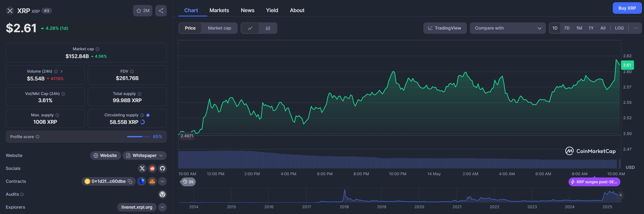
Task: Open Total supply info icon
Action: [x=139, y=94]
